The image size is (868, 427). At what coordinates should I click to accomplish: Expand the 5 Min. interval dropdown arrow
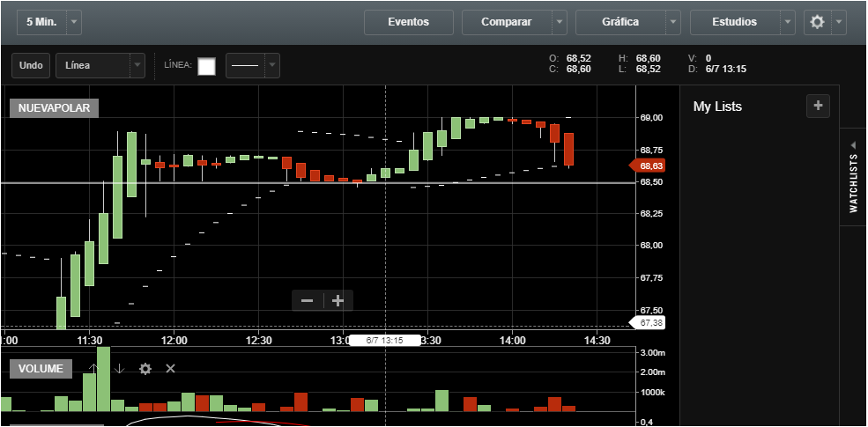tap(74, 23)
